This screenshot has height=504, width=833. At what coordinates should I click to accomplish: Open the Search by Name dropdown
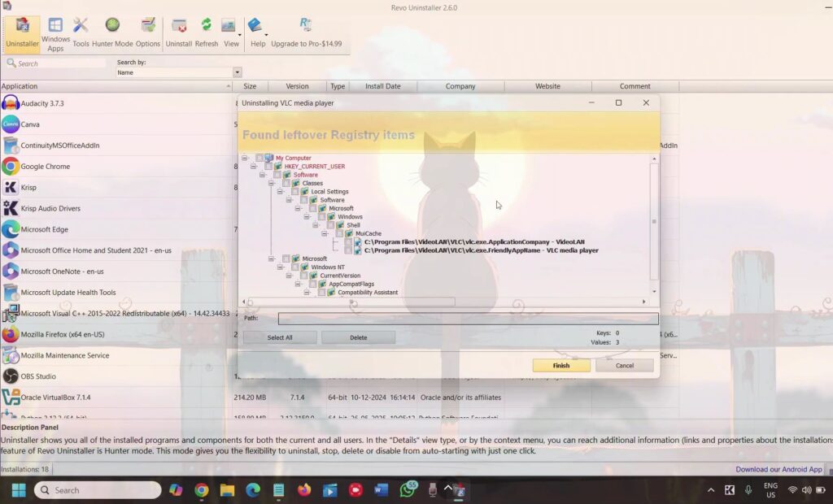point(237,72)
